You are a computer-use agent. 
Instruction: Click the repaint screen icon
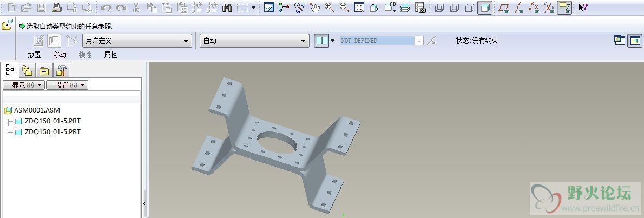point(269,8)
